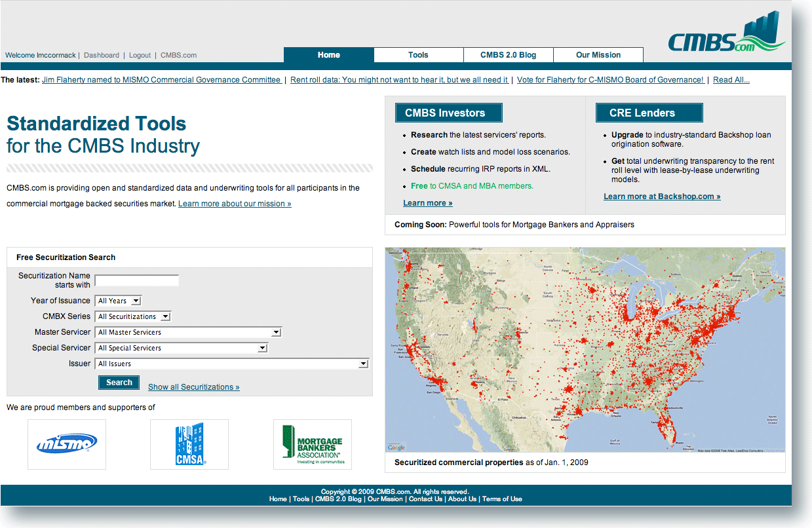The width and height of the screenshot is (812, 528).
Task: Open the Mortgage Bankers Association logo
Action: pyautogui.click(x=313, y=444)
